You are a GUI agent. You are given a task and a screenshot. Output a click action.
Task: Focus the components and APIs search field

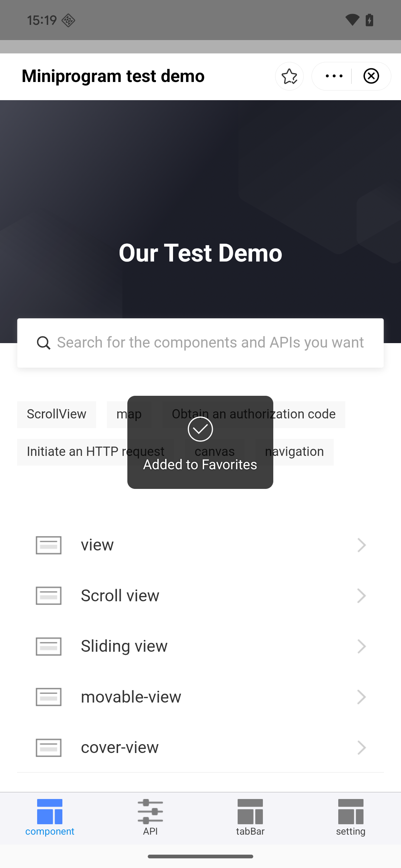210,343
